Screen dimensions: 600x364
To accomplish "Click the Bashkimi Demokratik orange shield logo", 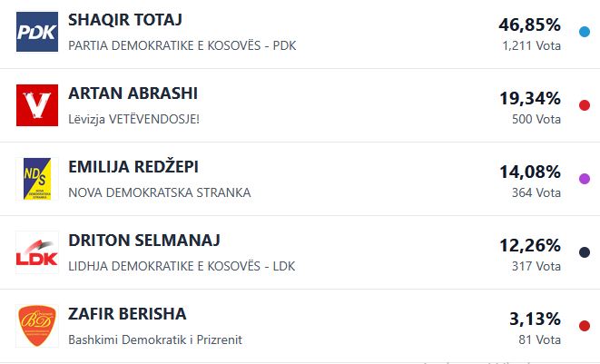I will (x=37, y=326).
